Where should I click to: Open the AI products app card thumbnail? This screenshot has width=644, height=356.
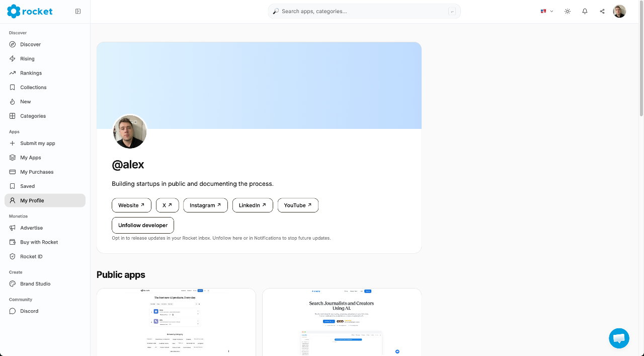pyautogui.click(x=176, y=322)
